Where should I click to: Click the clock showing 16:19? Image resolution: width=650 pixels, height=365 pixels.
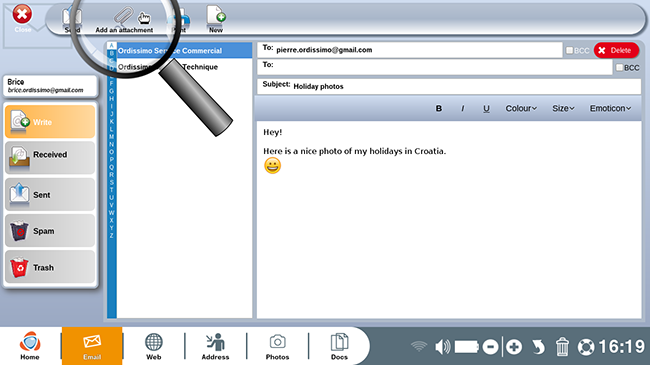pos(622,346)
